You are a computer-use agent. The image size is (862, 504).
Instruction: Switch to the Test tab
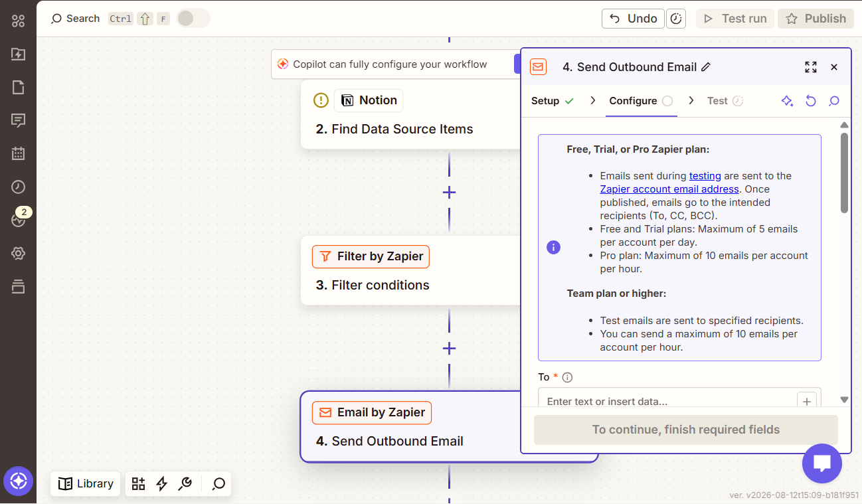pyautogui.click(x=725, y=101)
